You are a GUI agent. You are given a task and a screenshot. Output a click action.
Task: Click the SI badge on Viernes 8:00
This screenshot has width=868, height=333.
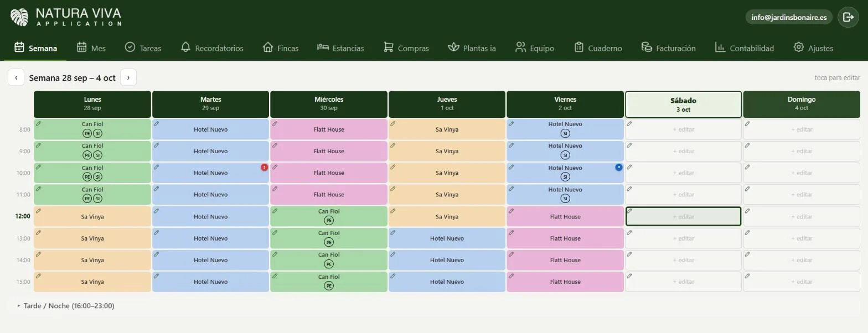(565, 133)
